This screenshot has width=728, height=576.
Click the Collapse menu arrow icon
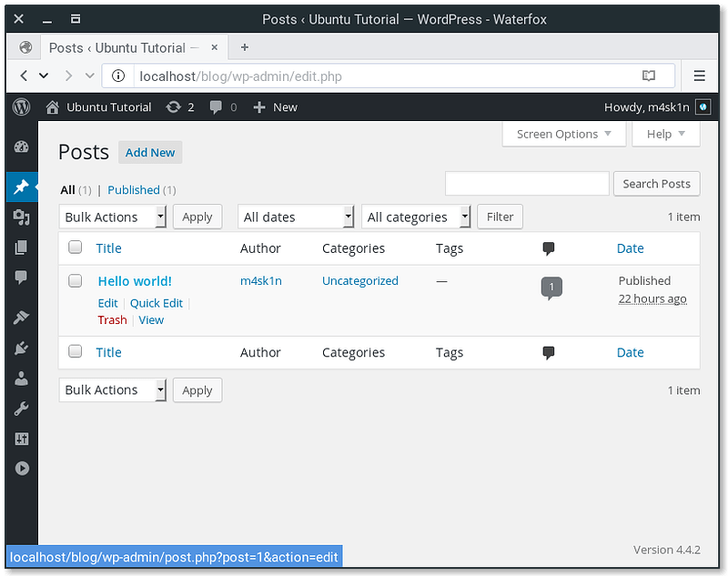coord(21,469)
